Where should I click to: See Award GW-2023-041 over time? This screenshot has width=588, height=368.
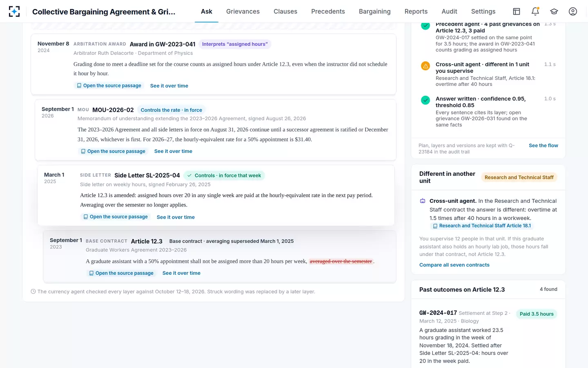coord(169,86)
